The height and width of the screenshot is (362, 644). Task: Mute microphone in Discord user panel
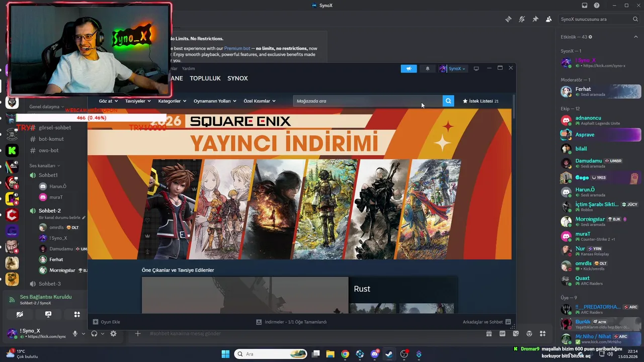[x=75, y=333]
